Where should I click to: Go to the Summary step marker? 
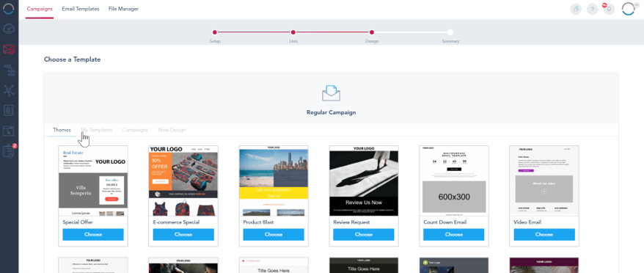click(450, 32)
